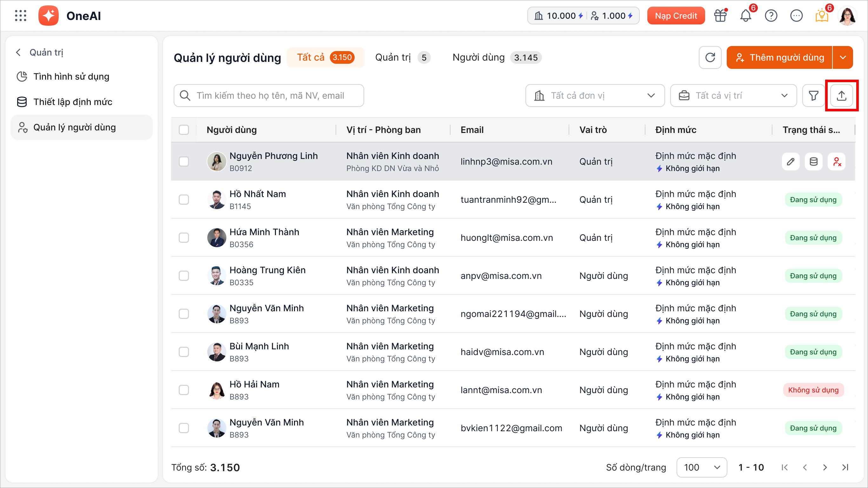Open the rows-per-page 100 dropdown
Image resolution: width=868 pixels, height=488 pixels.
(x=702, y=467)
